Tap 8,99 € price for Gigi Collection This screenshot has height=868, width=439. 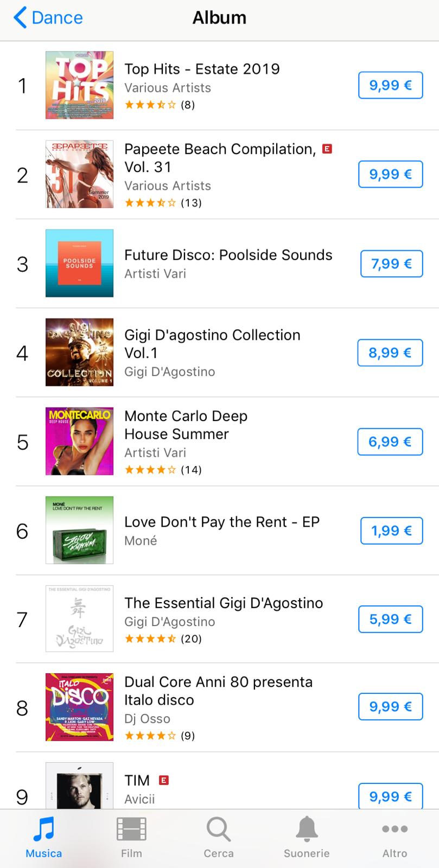pyautogui.click(x=390, y=353)
